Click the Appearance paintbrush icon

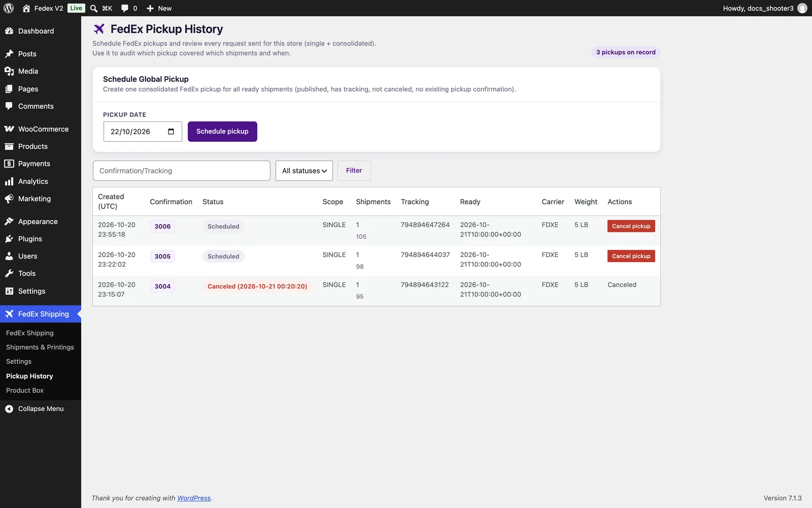click(9, 221)
